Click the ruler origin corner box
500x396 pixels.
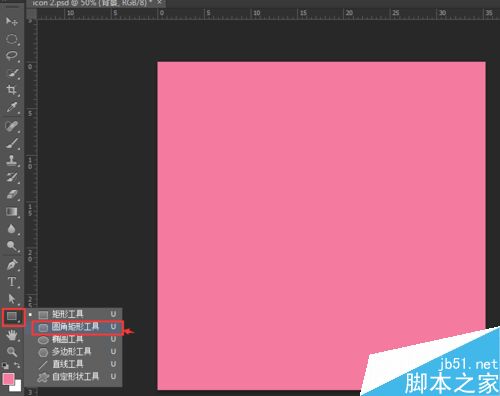click(x=31, y=14)
